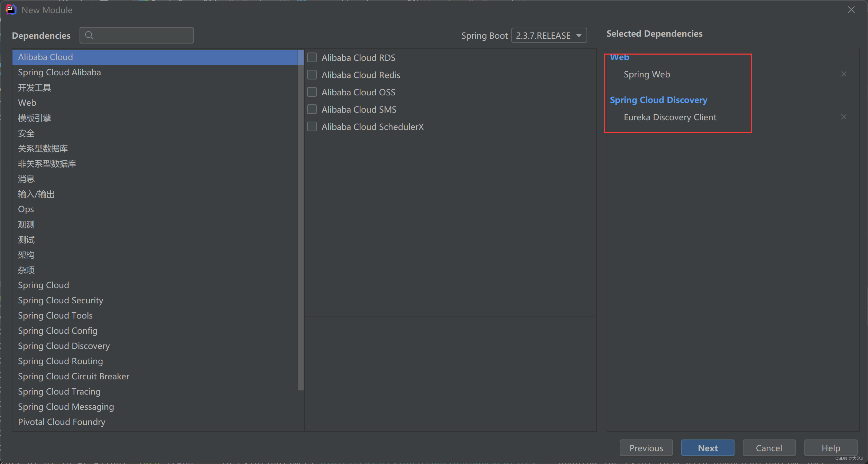Click the search magnifier icon in Dependencies field

click(x=89, y=35)
